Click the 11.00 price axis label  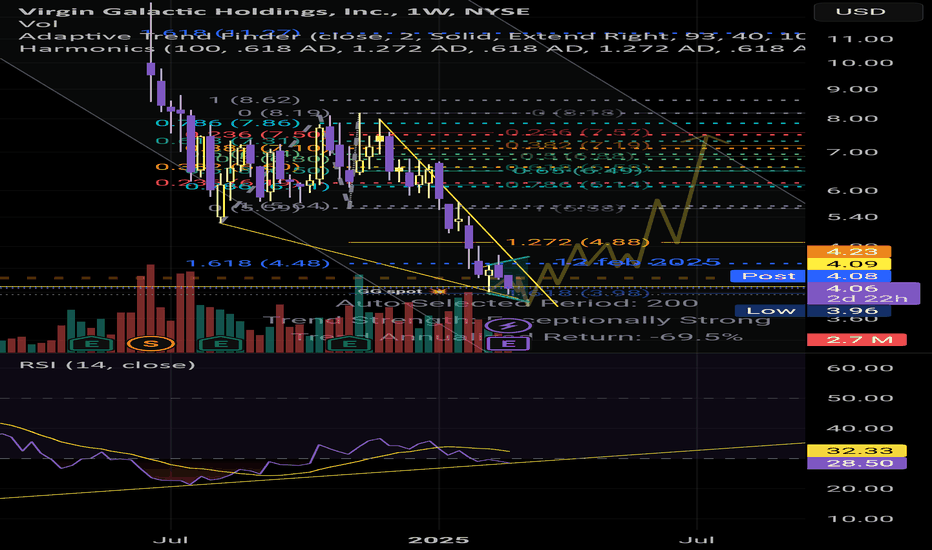(x=860, y=39)
